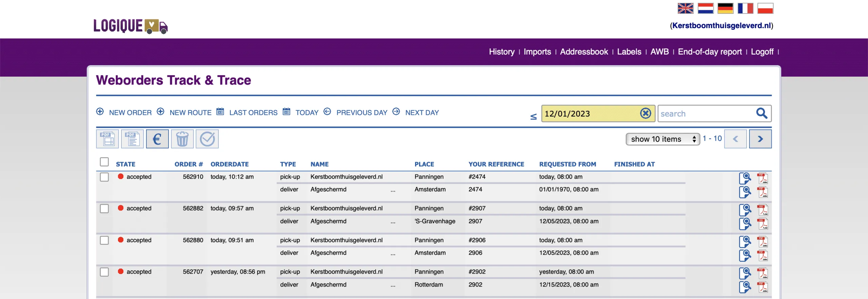Click the Kerstboomthuisgeleverd.nl account link

[x=722, y=25]
